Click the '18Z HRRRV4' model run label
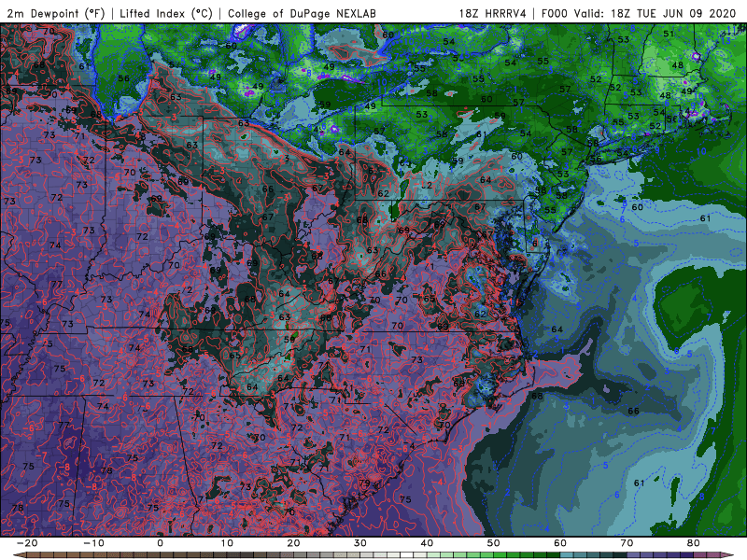 coord(493,13)
